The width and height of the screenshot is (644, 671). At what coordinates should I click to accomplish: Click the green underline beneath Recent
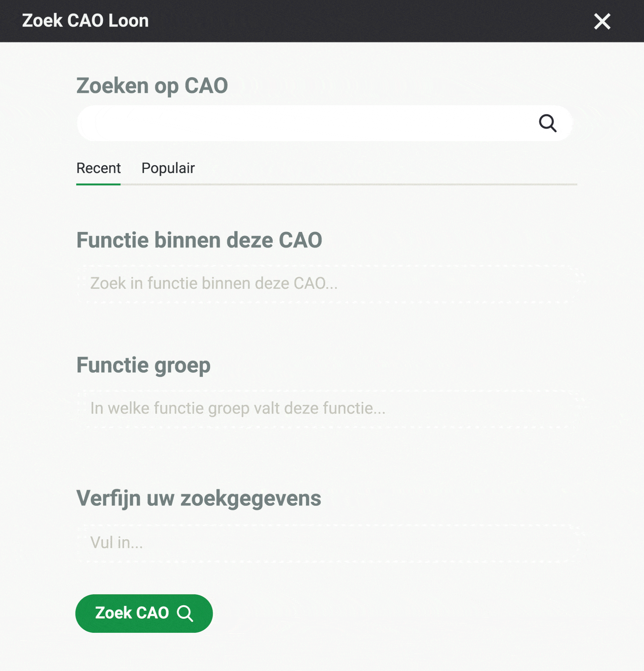[98, 184]
